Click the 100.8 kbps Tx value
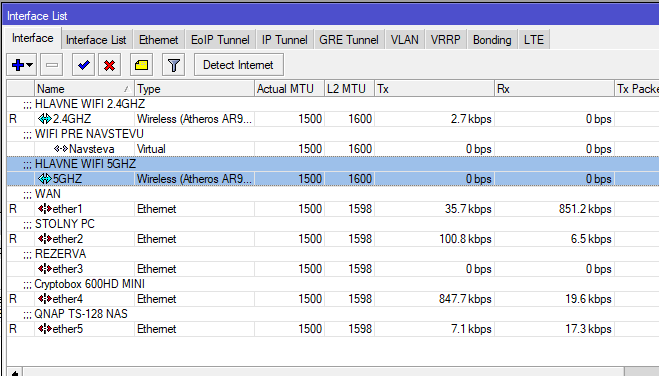659x376 pixels. pos(465,239)
